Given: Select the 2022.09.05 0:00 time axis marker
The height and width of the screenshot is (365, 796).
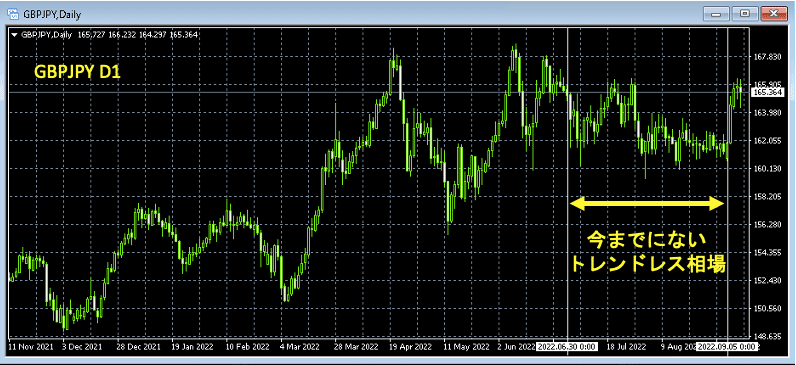Looking at the screenshot, I should click(727, 347).
